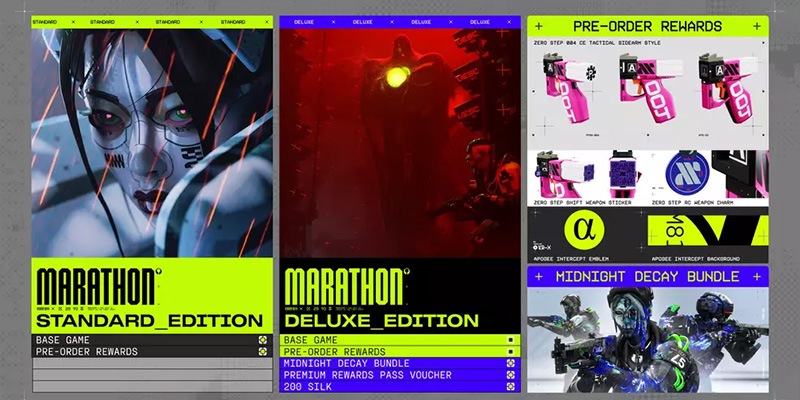Click the check icon on Midnight Decay Bundle row
The height and width of the screenshot is (400, 800).
[x=510, y=363]
